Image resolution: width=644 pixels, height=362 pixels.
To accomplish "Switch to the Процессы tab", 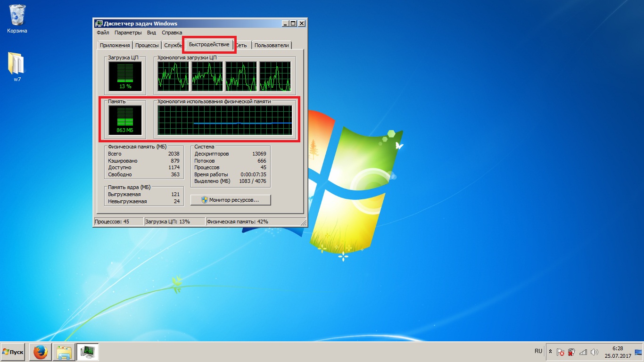I will pos(147,45).
